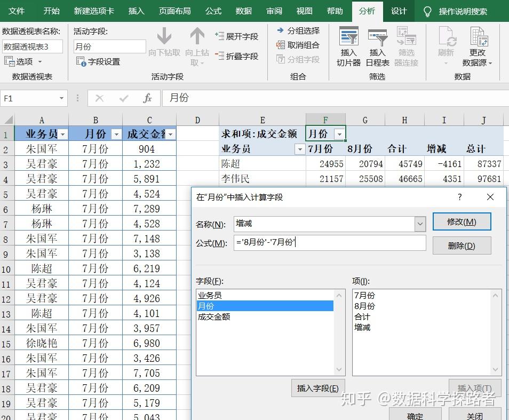Click scroll-down arrow of the Fields list
Image resolution: width=509 pixels, height=420 pixels.
pos(339,369)
